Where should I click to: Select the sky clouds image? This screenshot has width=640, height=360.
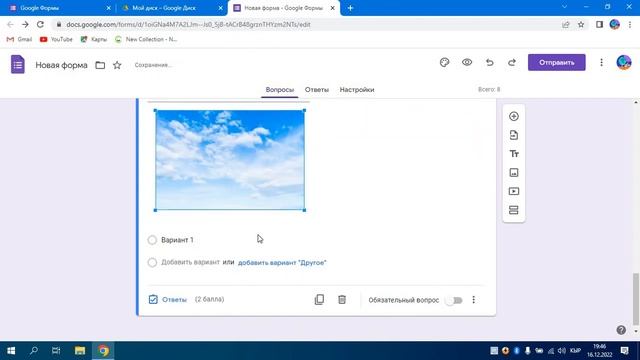click(230, 160)
